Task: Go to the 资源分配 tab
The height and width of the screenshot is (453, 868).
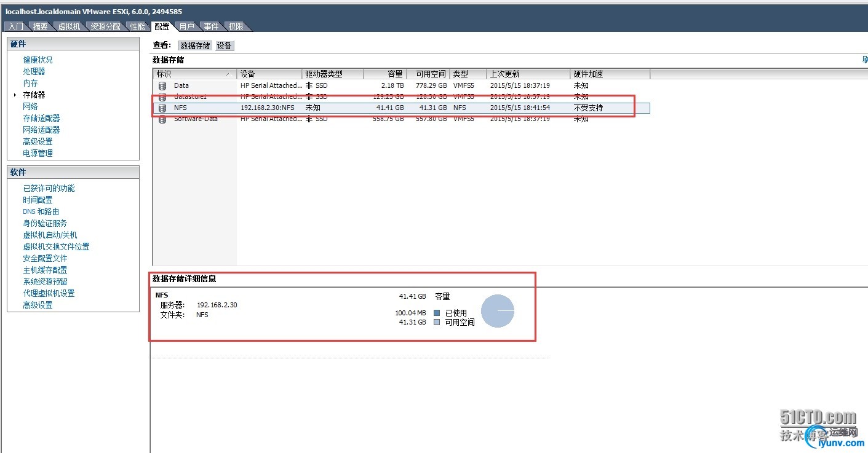Action: click(106, 26)
